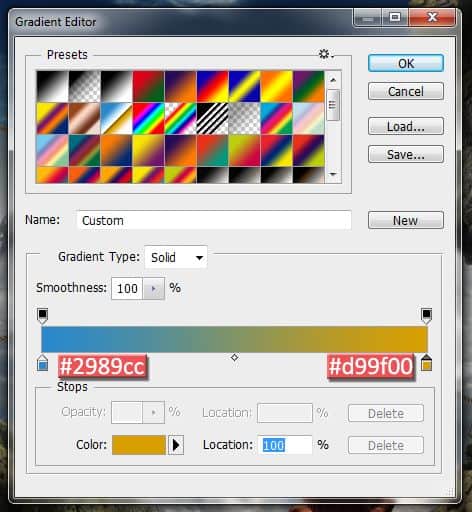Open the Smoothness slider arrow
The width and height of the screenshot is (472, 512).
click(x=153, y=288)
